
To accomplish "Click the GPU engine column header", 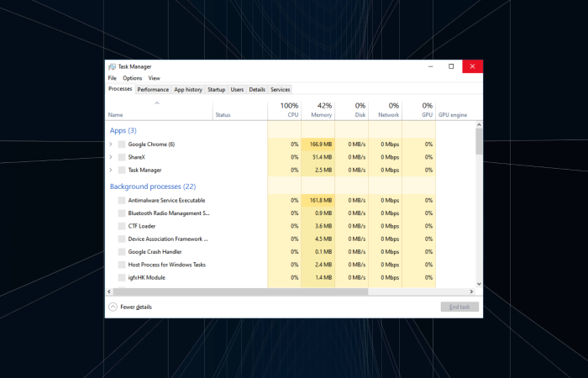I will (x=455, y=110).
